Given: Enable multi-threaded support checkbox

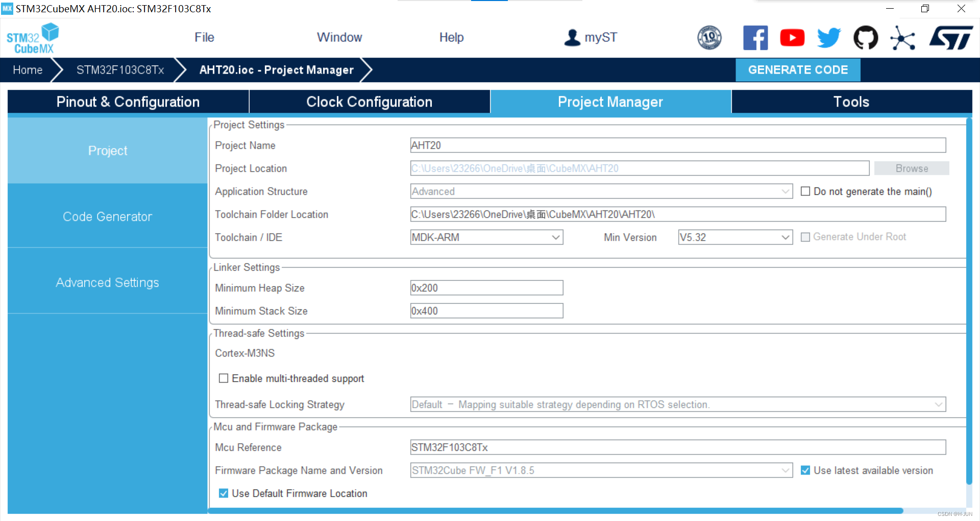Looking at the screenshot, I should (x=223, y=378).
